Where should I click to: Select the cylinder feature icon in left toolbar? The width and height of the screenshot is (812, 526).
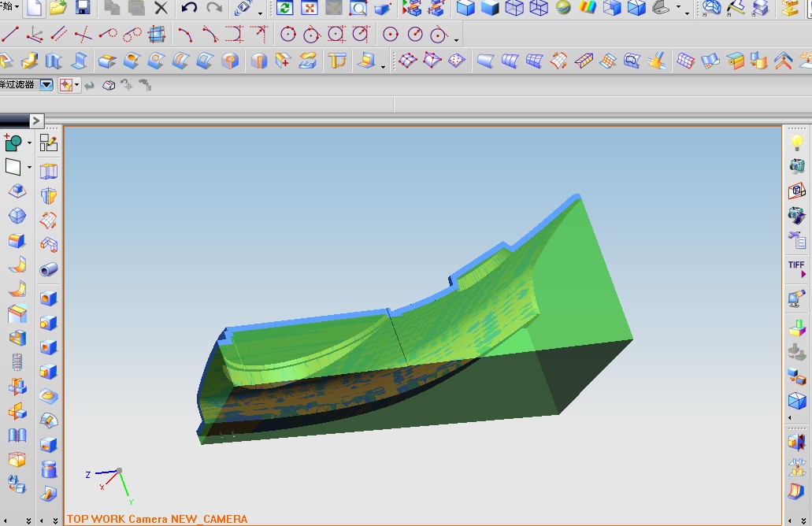pyautogui.click(x=49, y=469)
